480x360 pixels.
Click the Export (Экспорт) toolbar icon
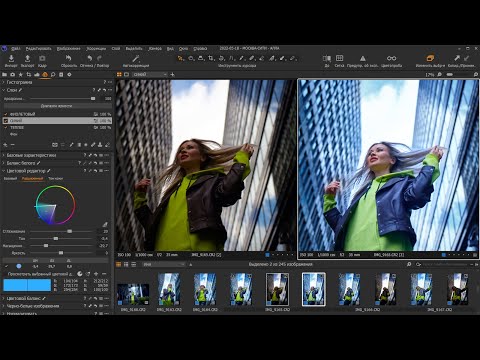coord(27,59)
